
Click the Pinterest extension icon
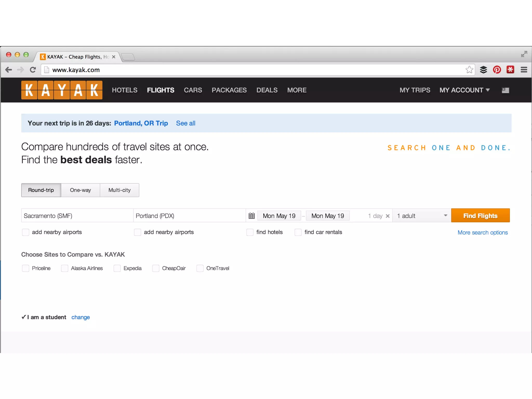pyautogui.click(x=497, y=70)
